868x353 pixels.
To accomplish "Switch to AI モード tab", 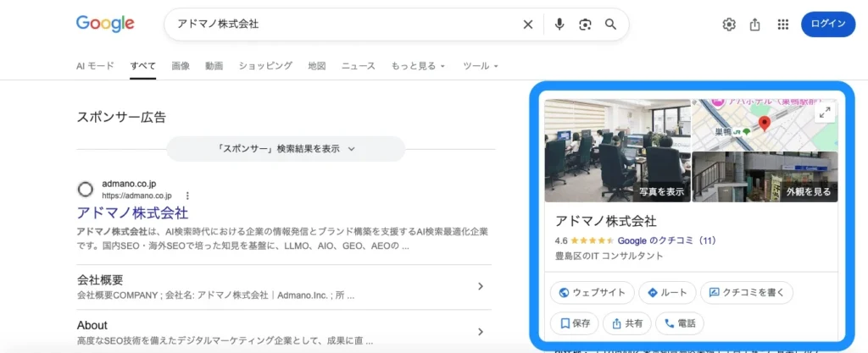I will click(95, 66).
